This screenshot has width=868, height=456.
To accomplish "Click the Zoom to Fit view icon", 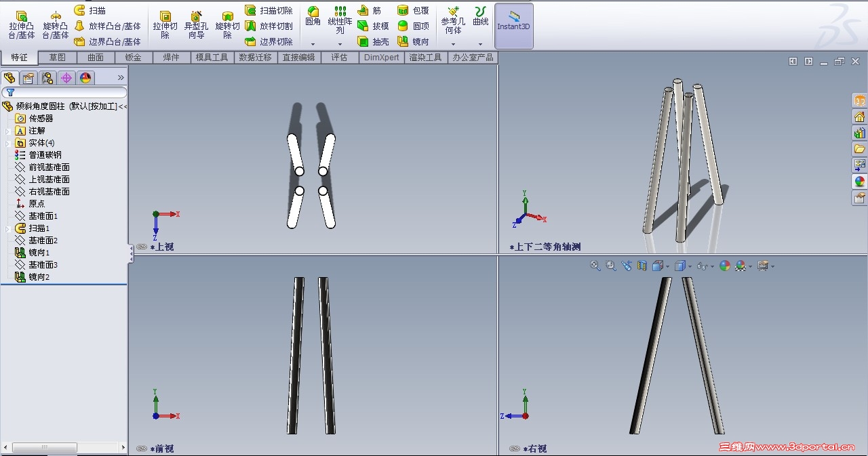I will point(595,266).
